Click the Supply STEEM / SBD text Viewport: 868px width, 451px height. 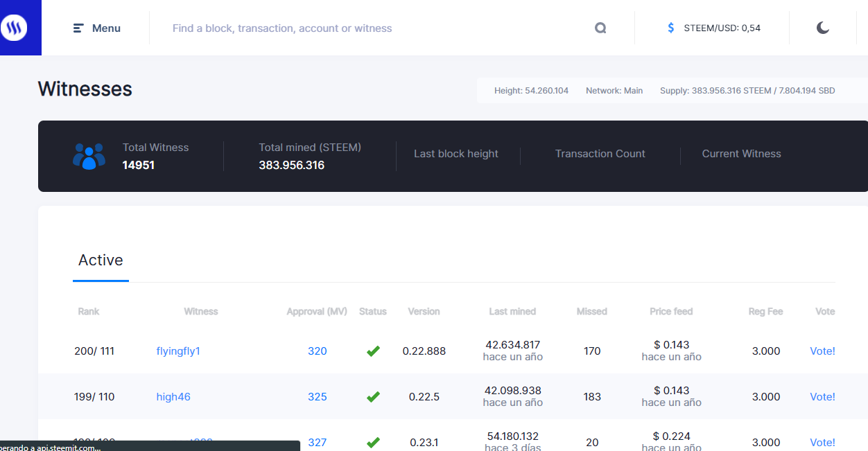(747, 91)
